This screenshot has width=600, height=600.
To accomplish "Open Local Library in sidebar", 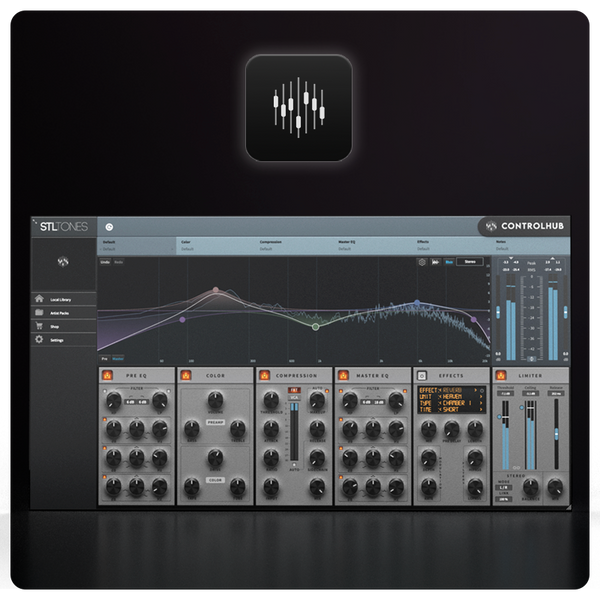I will pyautogui.click(x=64, y=299).
